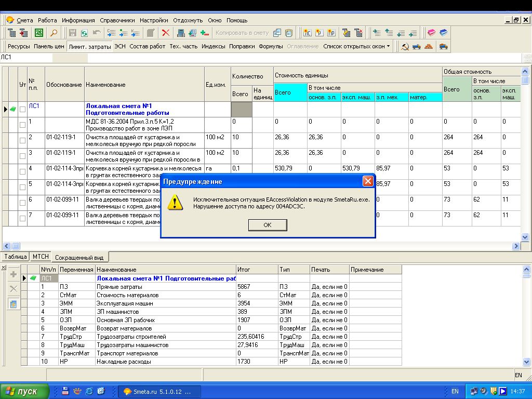Viewport: 532px width, 399px height.
Task: Click the 'C' list arrow icon
Action: tap(111, 33)
